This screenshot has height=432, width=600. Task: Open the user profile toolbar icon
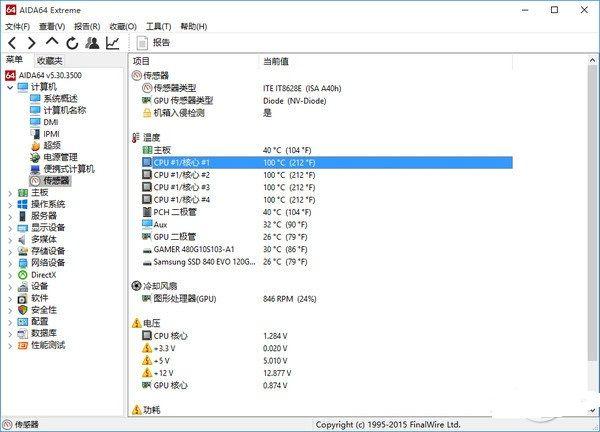(92, 43)
